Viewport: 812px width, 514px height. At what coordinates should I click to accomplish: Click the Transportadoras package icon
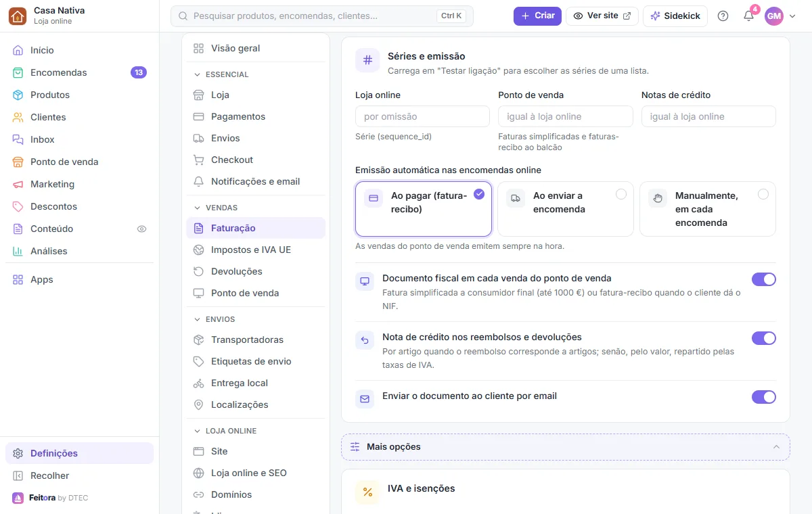pyautogui.click(x=198, y=340)
